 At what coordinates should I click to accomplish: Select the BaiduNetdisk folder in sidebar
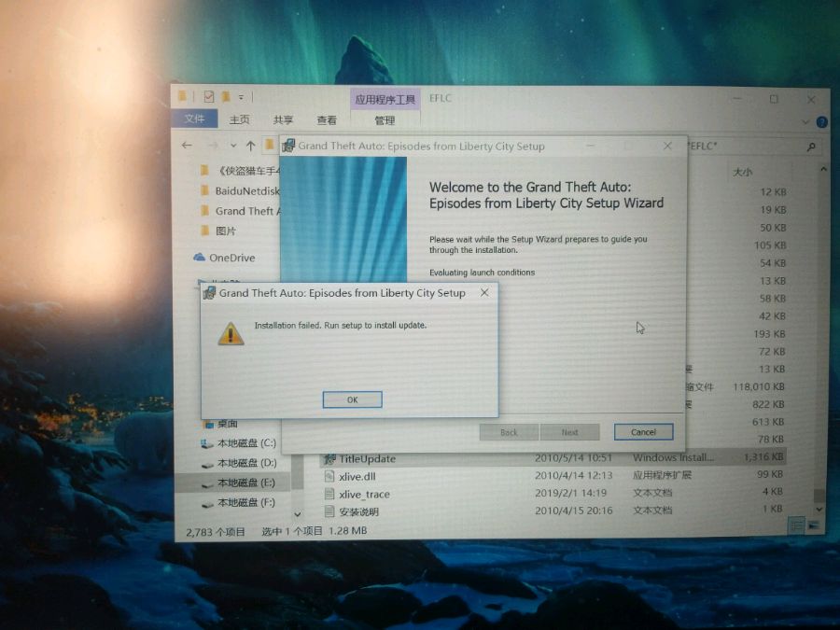click(247, 190)
